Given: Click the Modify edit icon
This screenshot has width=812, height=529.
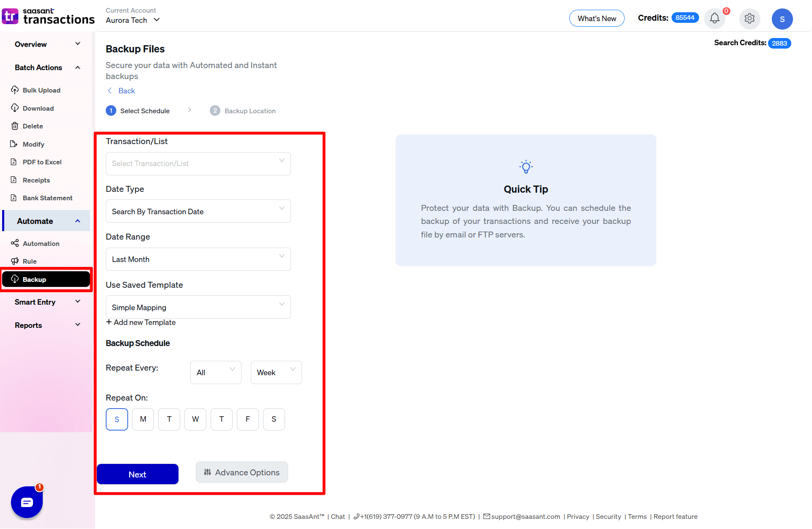Looking at the screenshot, I should pyautogui.click(x=14, y=144).
